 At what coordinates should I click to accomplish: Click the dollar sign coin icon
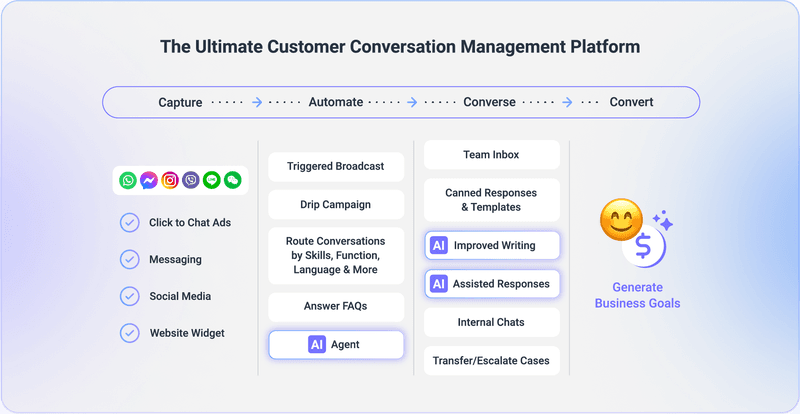pyautogui.click(x=644, y=246)
